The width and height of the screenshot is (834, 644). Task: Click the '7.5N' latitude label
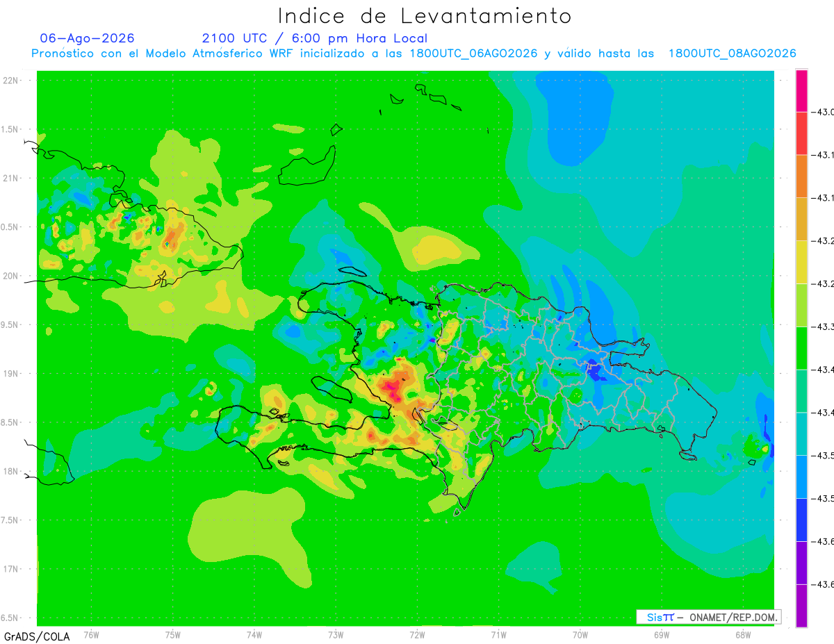pyautogui.click(x=10, y=520)
